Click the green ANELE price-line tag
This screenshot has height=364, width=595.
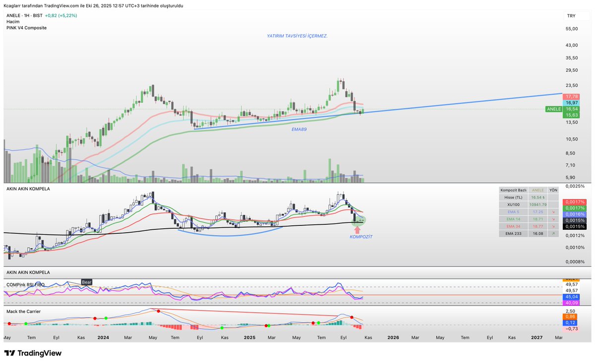pyautogui.click(x=553, y=109)
